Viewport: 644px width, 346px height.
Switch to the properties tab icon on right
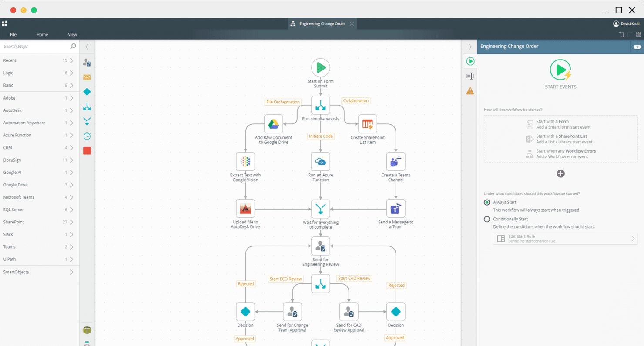point(470,75)
